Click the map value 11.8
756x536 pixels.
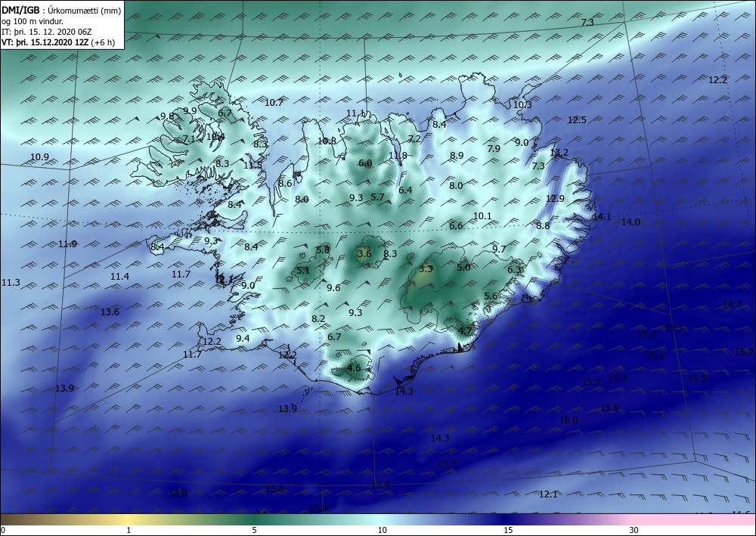point(398,155)
